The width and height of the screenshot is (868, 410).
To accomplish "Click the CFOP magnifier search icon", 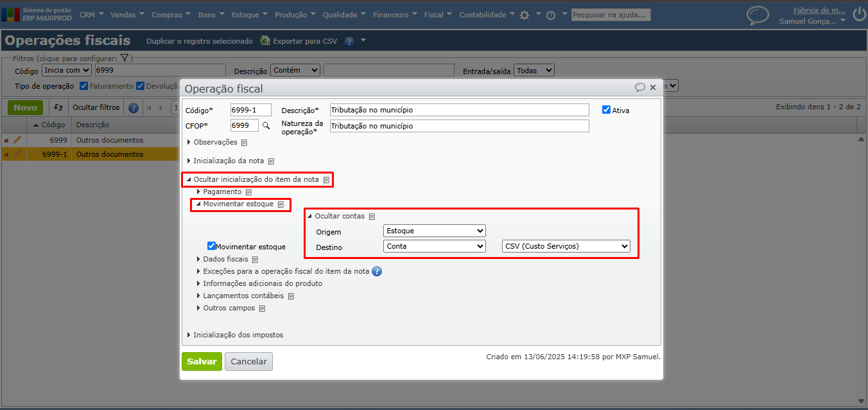I will (x=266, y=126).
